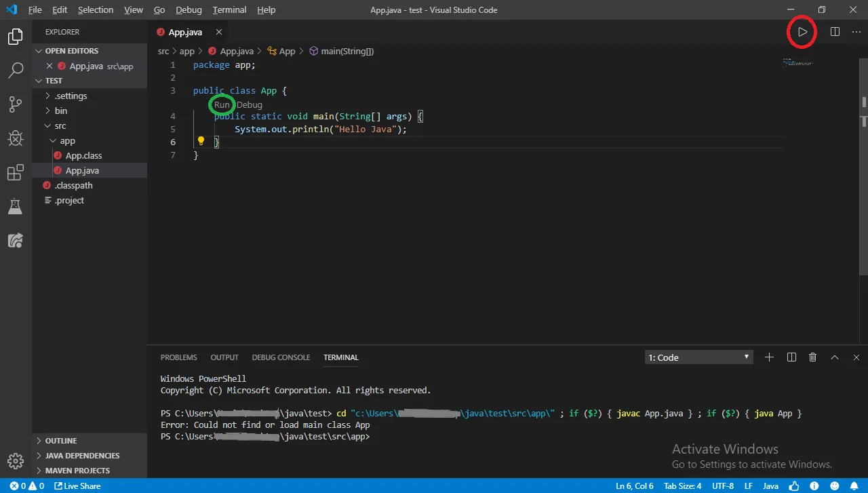Image resolution: width=868 pixels, height=493 pixels.
Task: Open the terminal selector dropdown '1: Code'
Action: coord(698,357)
